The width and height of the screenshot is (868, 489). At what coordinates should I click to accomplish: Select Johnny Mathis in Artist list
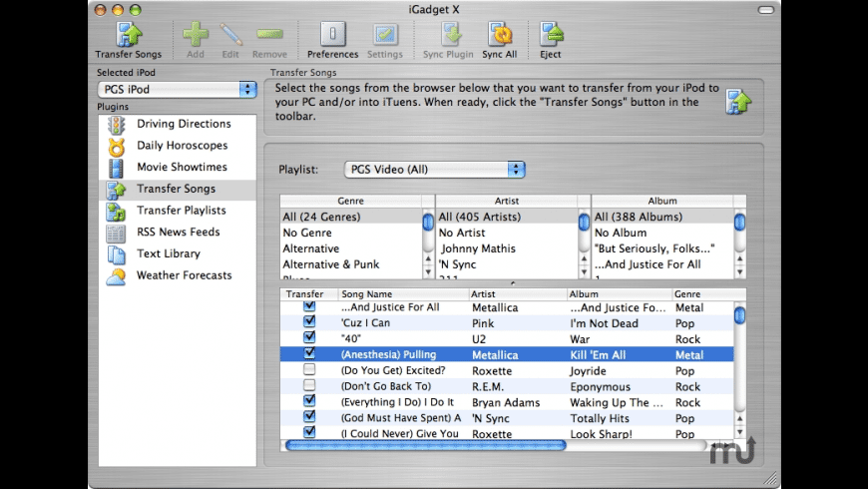tap(507, 248)
